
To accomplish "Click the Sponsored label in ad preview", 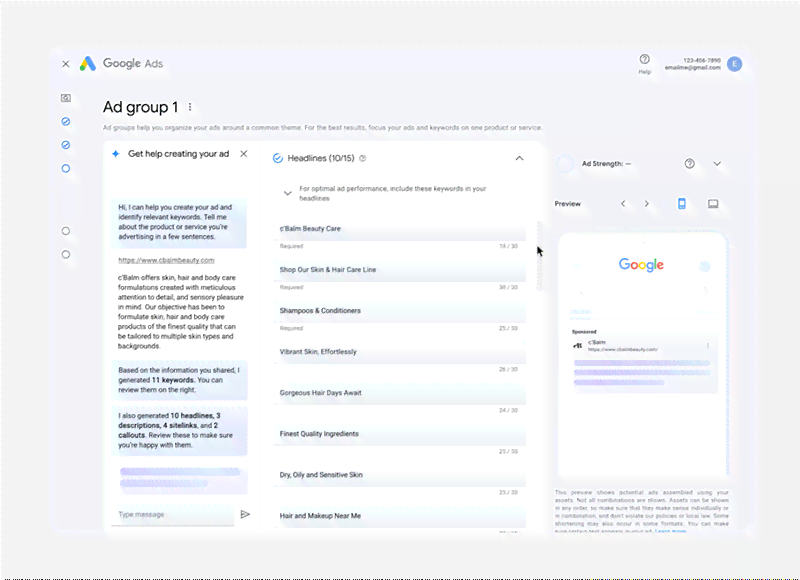I will [x=584, y=332].
